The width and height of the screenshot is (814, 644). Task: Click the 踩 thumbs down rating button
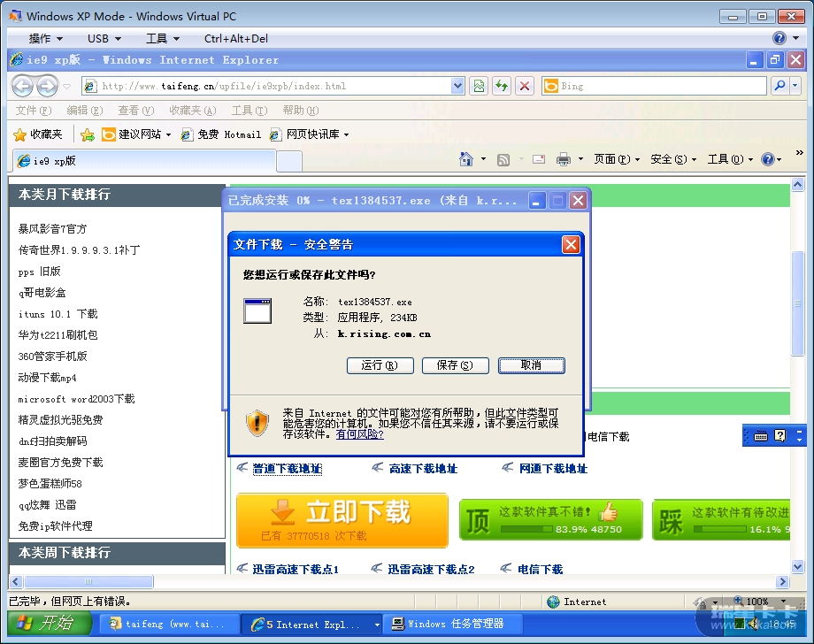(721, 519)
